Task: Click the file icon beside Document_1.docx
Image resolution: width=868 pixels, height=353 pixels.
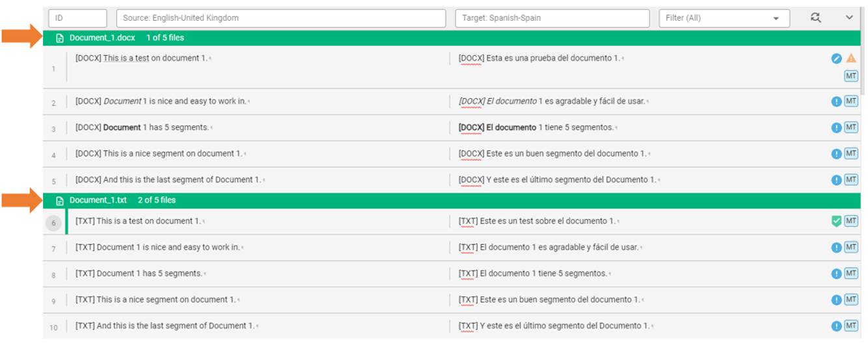Action: pyautogui.click(x=60, y=38)
